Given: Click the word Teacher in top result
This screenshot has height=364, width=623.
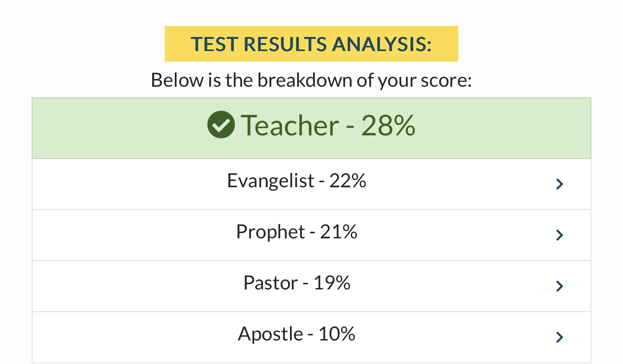Looking at the screenshot, I should pyautogui.click(x=290, y=125).
